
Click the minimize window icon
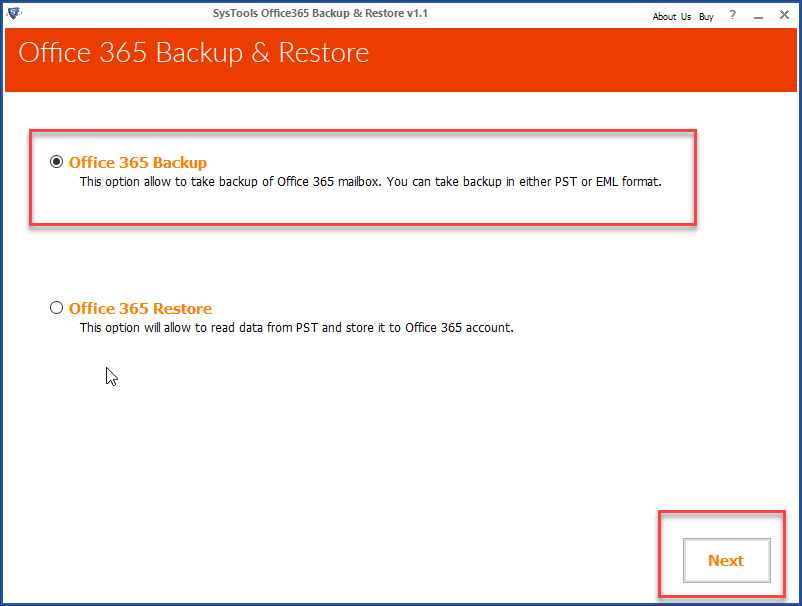point(757,15)
